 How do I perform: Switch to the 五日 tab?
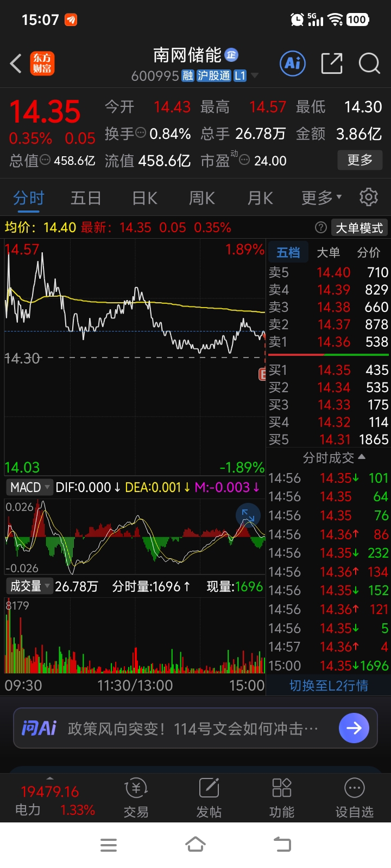(x=86, y=198)
